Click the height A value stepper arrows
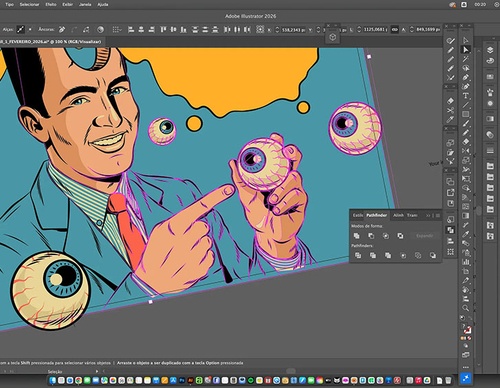The image size is (500, 388). pos(412,30)
